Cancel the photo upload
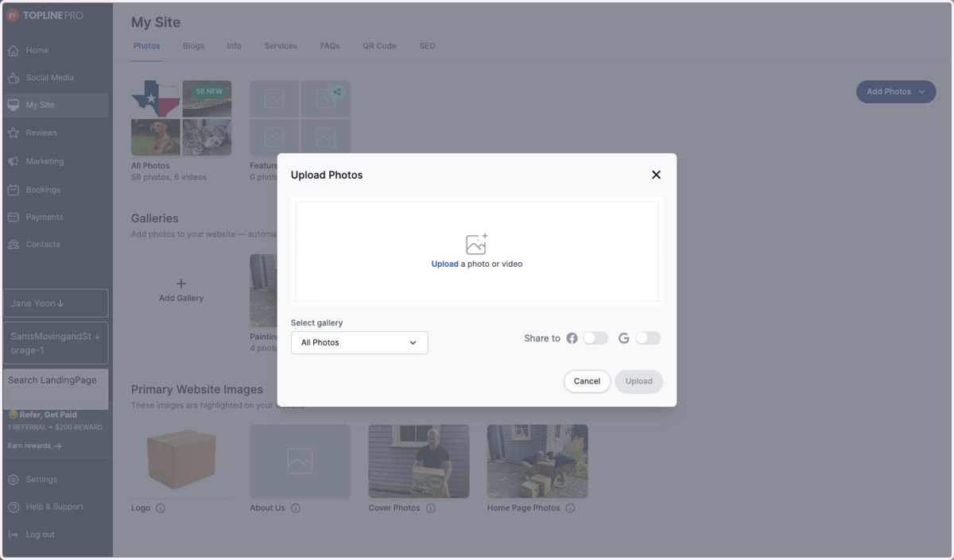 coord(587,381)
